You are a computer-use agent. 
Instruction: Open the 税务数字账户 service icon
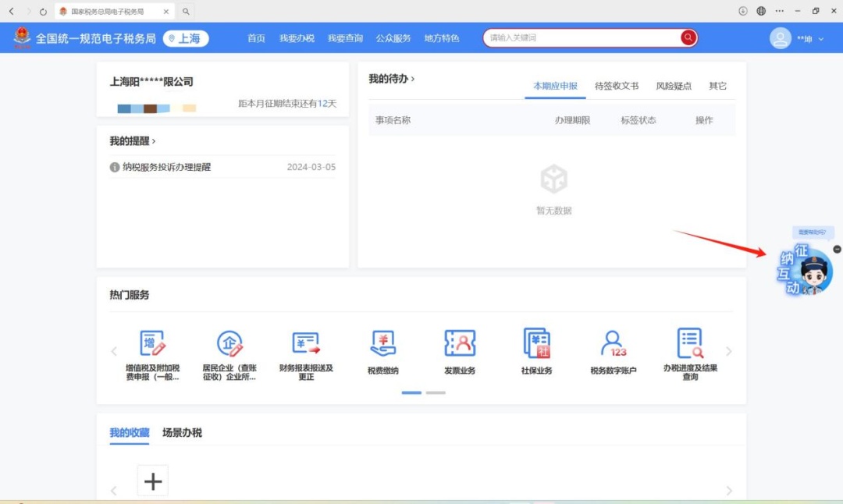coord(614,343)
